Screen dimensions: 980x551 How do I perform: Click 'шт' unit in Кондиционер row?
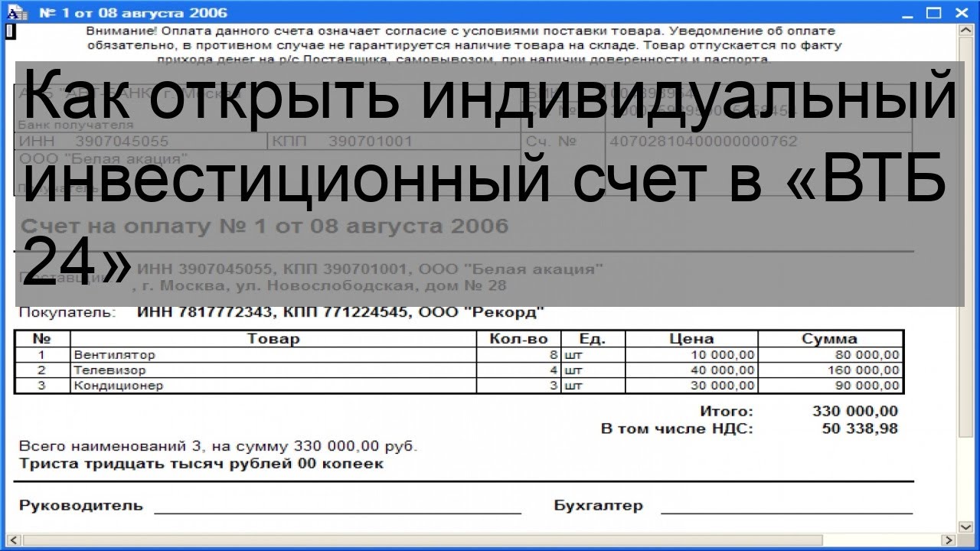coord(593,386)
